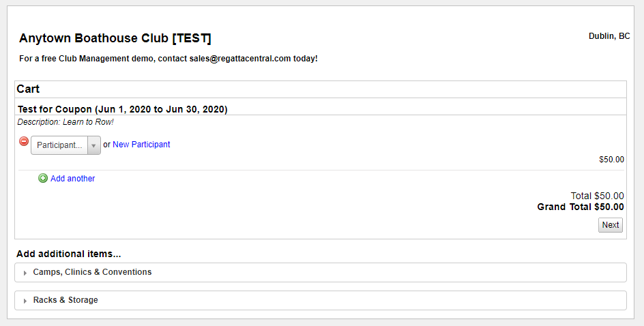Remove the participant row with the red minus icon
Image resolution: width=644 pixels, height=326 pixels.
[24, 141]
